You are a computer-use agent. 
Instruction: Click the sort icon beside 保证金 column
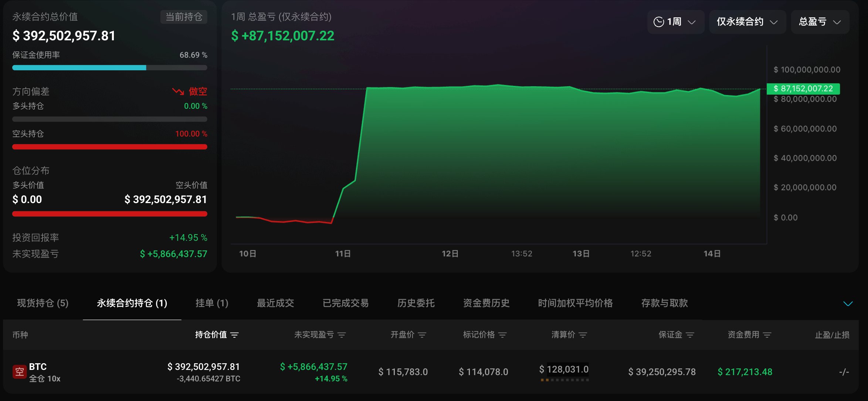point(690,335)
